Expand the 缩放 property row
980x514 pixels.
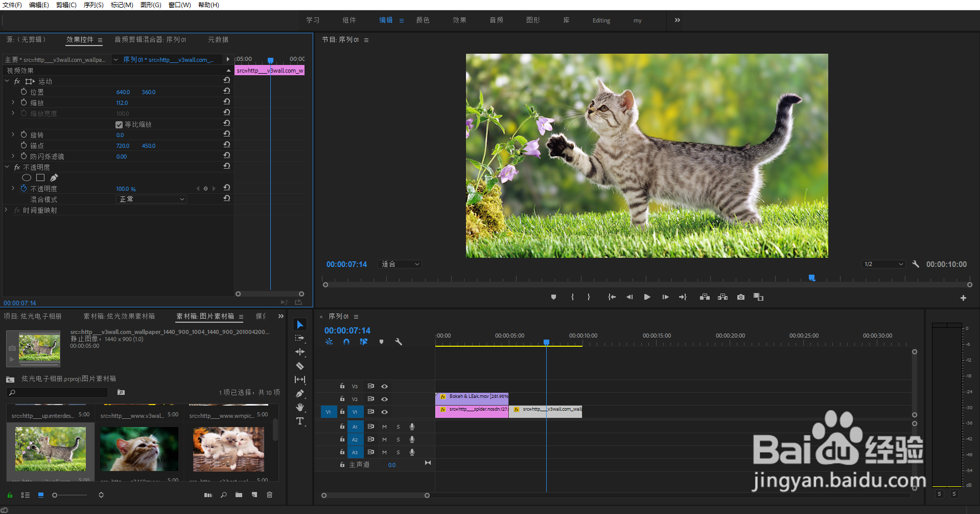(x=13, y=102)
